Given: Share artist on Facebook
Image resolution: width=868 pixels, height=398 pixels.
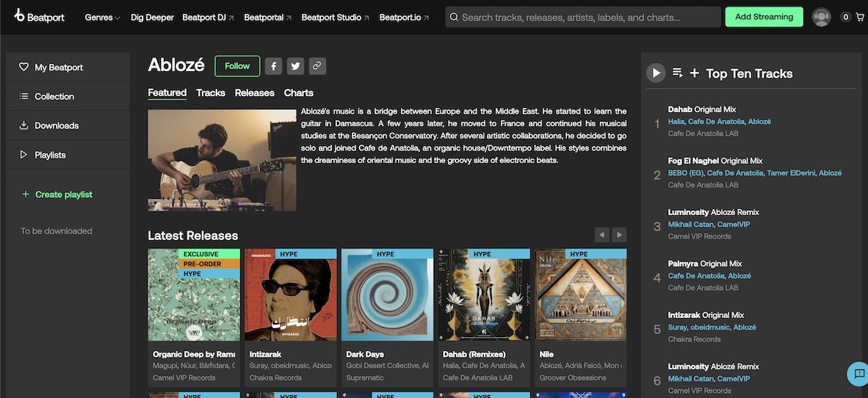Looking at the screenshot, I should pos(273,66).
